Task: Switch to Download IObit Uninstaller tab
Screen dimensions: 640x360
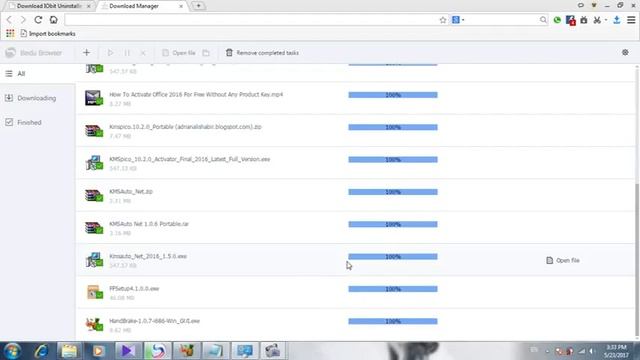Action: point(48,6)
